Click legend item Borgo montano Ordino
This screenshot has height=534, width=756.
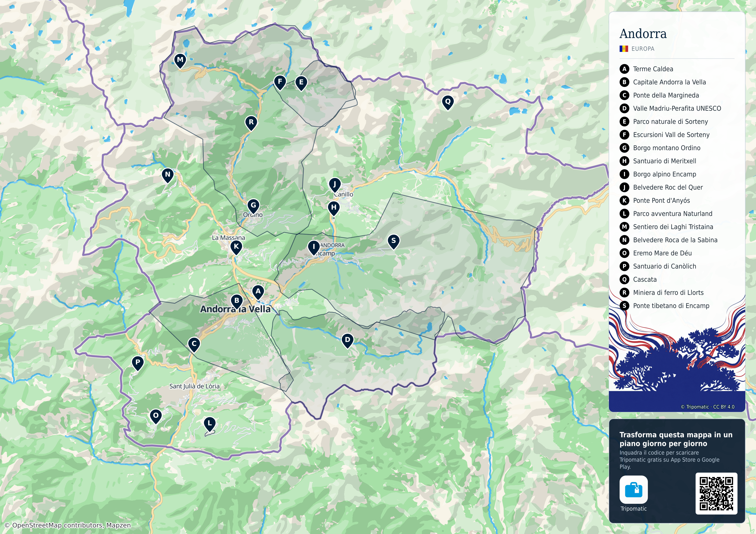point(660,148)
